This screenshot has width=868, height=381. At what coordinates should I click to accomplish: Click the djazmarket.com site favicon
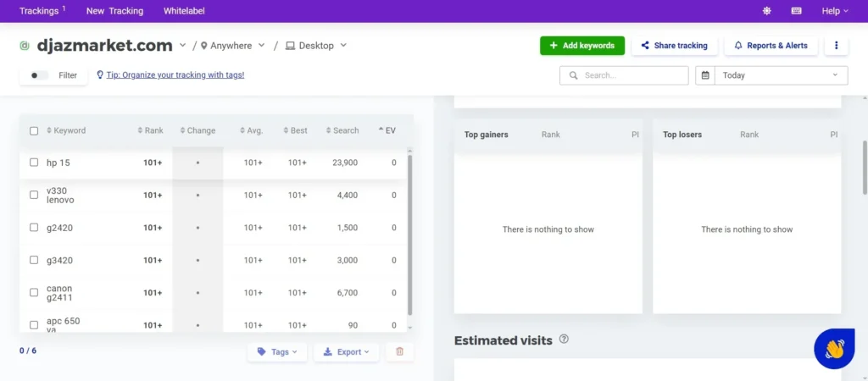coord(25,46)
